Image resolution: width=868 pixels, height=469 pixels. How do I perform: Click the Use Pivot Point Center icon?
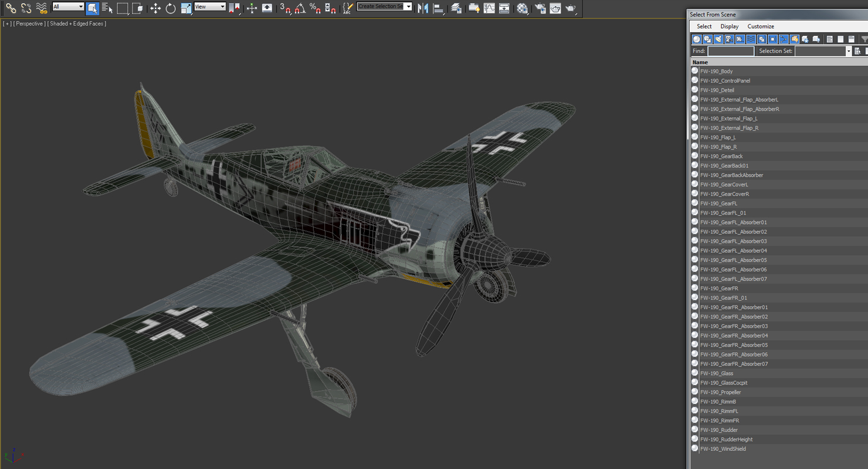(234, 8)
